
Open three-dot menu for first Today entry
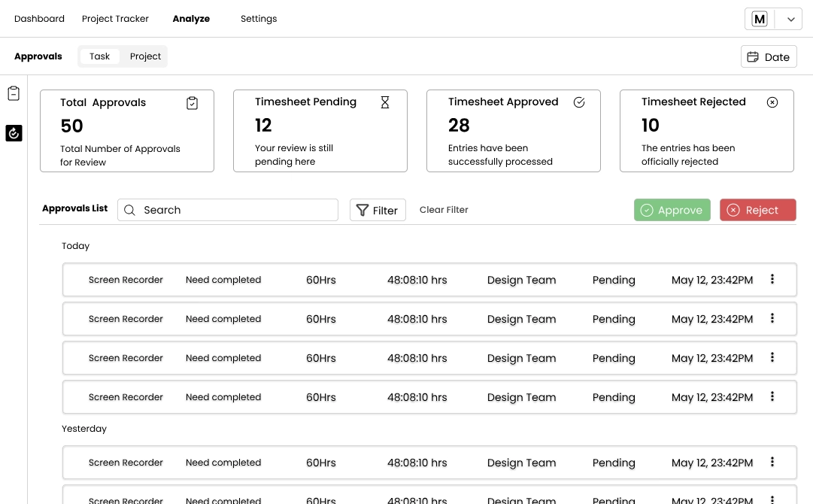click(x=772, y=279)
